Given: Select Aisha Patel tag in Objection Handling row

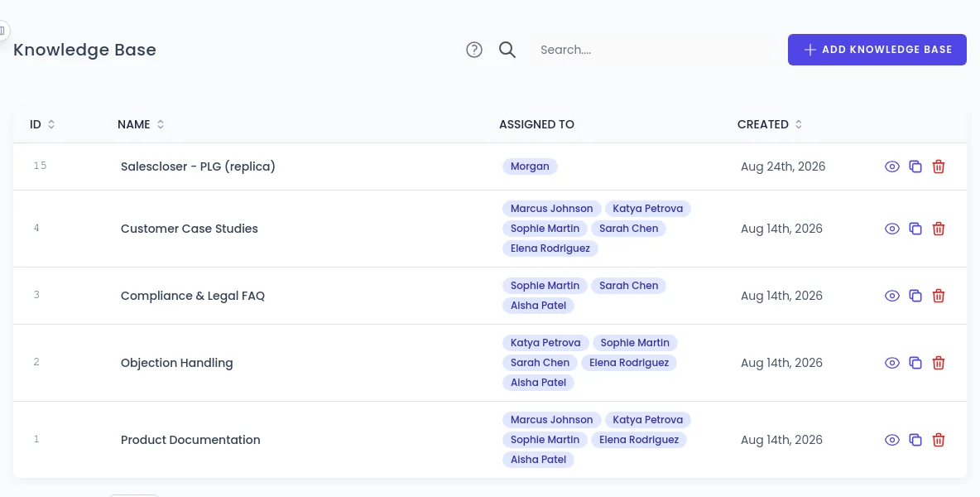Looking at the screenshot, I should point(538,383).
